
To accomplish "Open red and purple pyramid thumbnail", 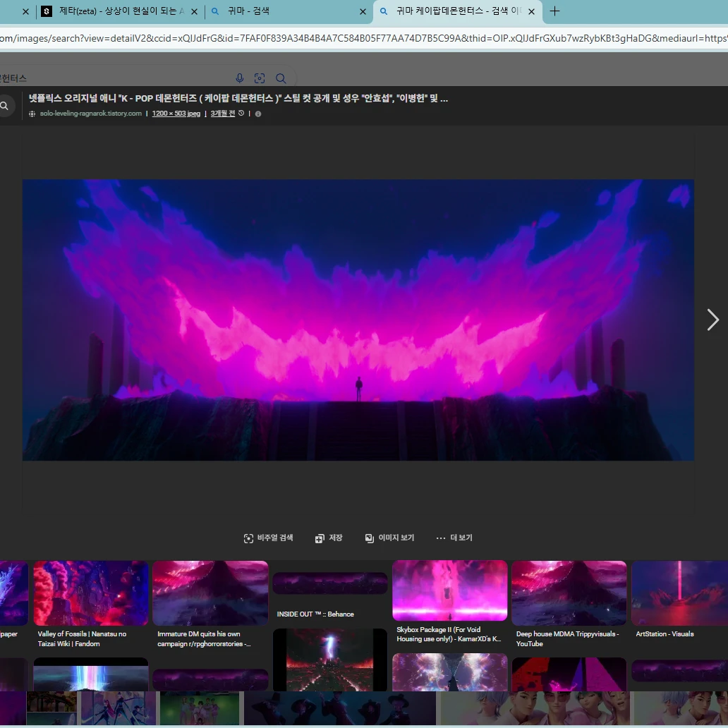I will 569,674.
